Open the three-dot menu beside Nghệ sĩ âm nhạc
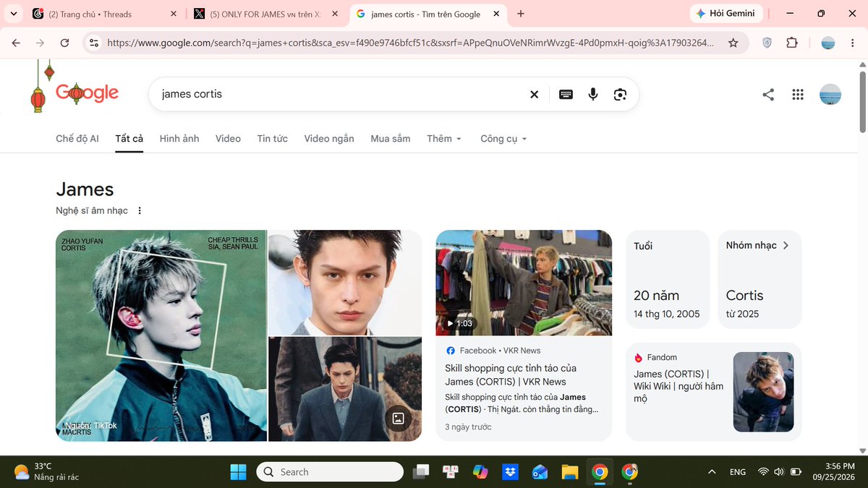Viewport: 868px width, 488px height. pos(140,211)
